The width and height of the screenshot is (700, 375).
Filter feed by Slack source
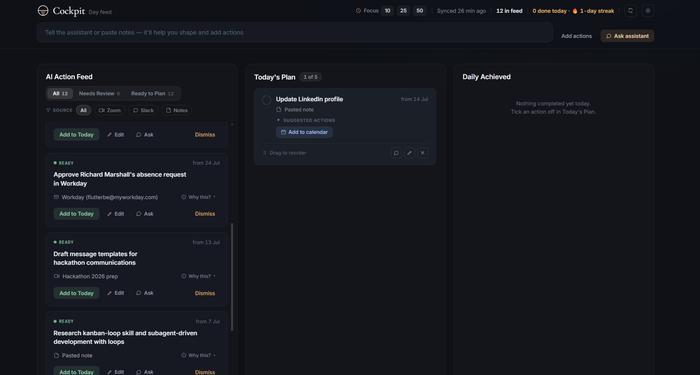(x=143, y=110)
